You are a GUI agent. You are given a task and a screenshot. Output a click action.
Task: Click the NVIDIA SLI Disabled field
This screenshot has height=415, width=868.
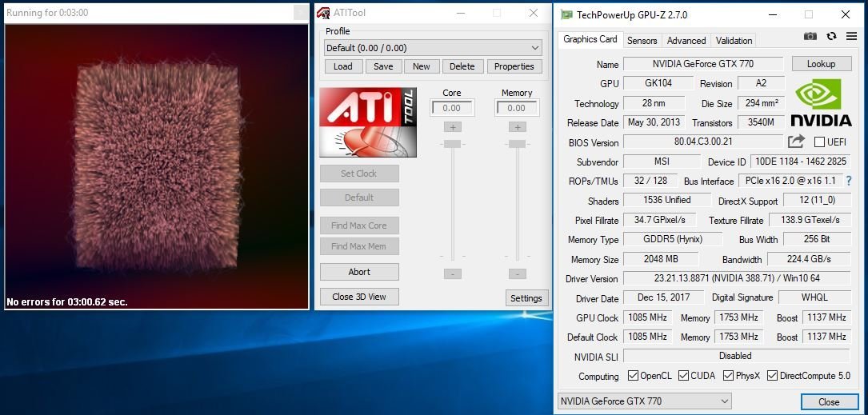click(737, 356)
